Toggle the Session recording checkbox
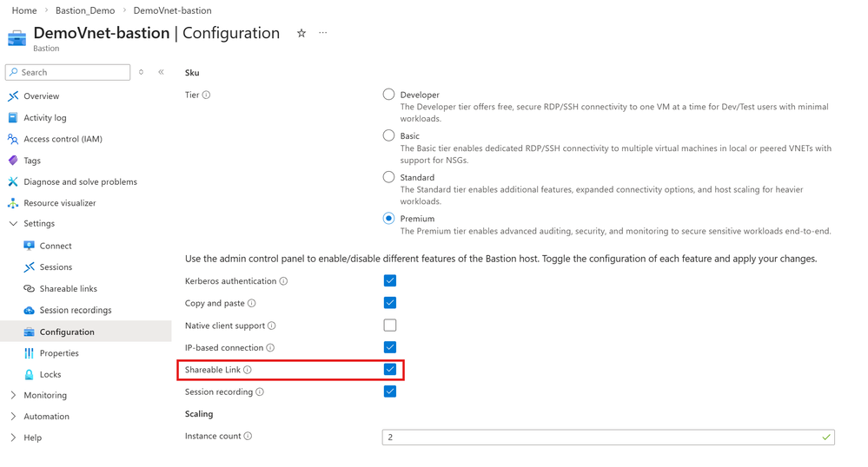 click(x=390, y=391)
